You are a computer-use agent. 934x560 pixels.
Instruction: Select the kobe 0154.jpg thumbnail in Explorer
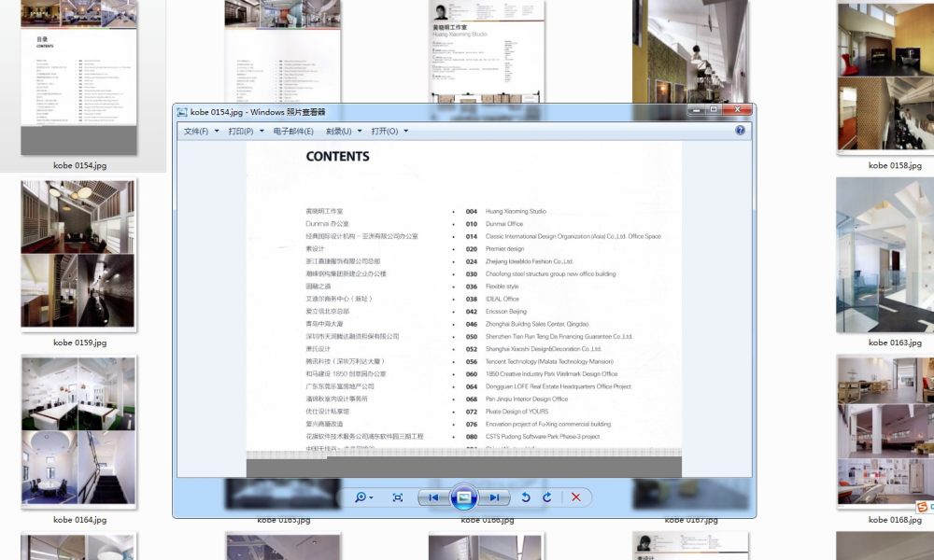pos(79,77)
